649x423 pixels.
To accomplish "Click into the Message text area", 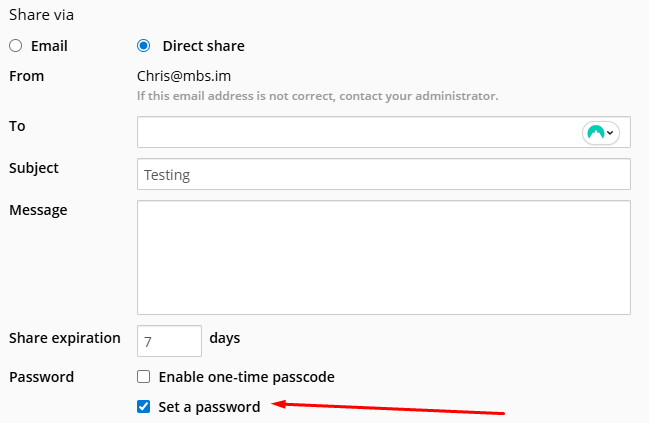I will pyautogui.click(x=384, y=257).
